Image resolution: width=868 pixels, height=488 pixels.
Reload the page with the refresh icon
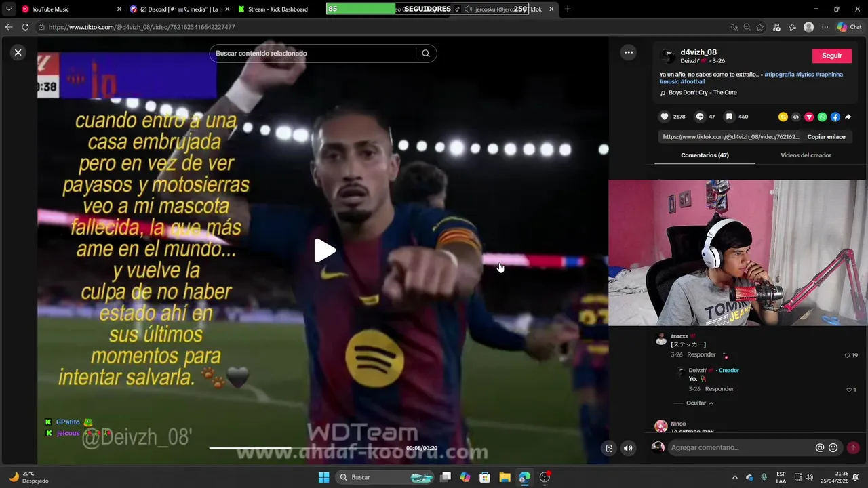25,27
